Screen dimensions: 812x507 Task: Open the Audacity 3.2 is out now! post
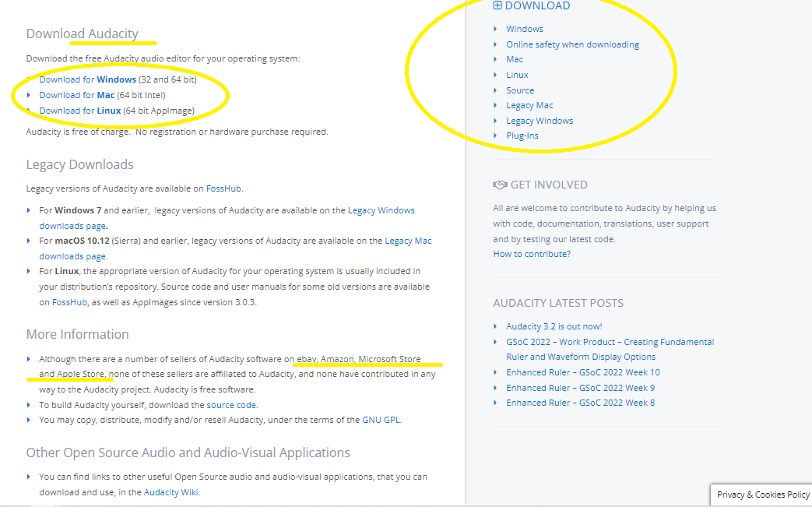click(x=557, y=326)
